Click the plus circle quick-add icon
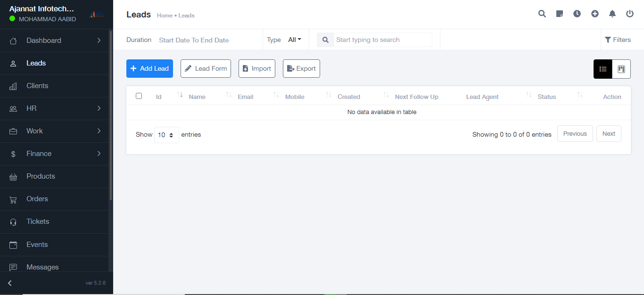The image size is (644, 295). (x=595, y=14)
